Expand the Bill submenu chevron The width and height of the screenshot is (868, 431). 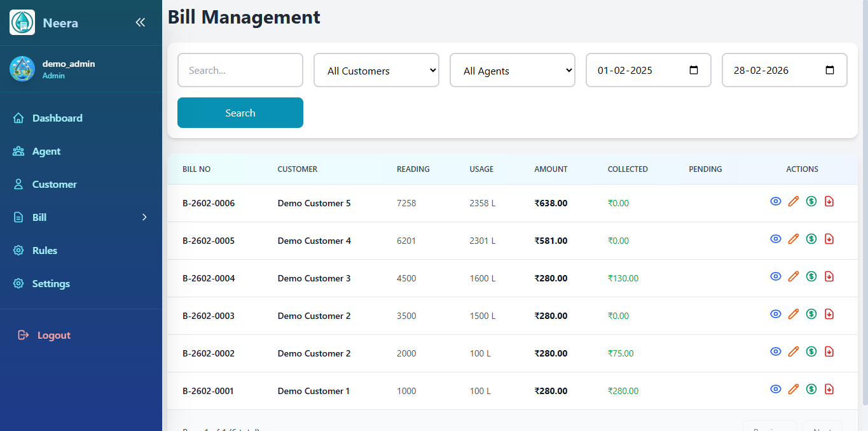144,218
